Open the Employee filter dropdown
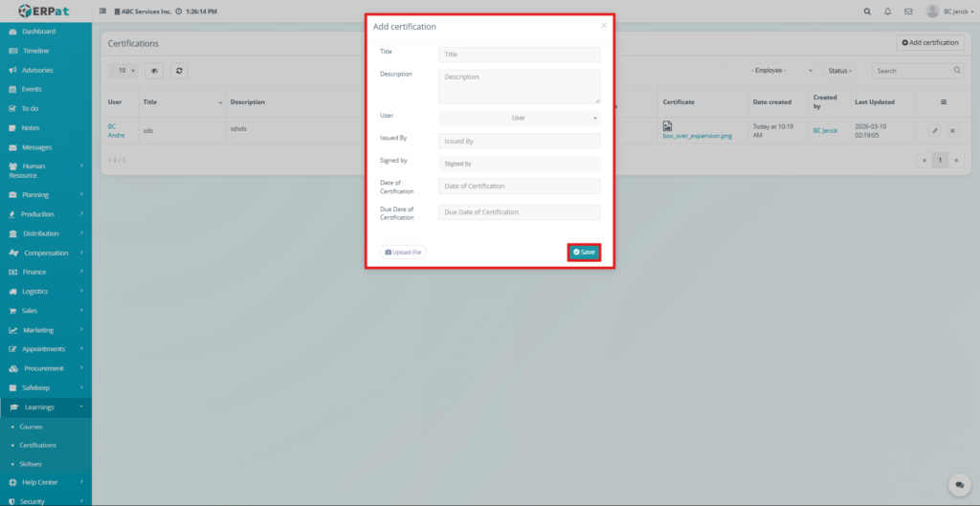Image resolution: width=980 pixels, height=506 pixels. coord(782,71)
